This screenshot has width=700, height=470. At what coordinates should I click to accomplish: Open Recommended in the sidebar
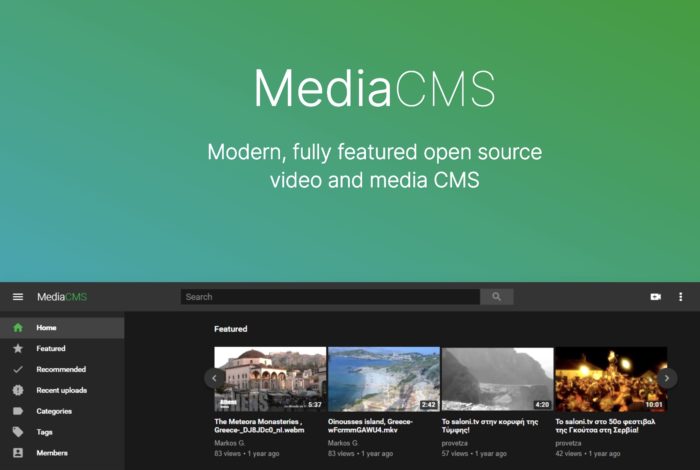(x=62, y=370)
